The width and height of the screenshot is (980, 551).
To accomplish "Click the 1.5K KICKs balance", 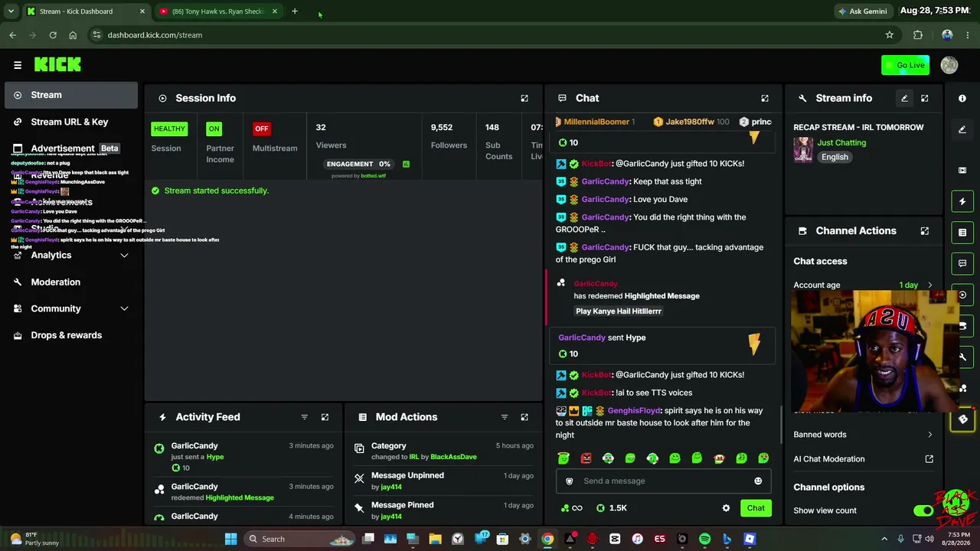I will (612, 508).
